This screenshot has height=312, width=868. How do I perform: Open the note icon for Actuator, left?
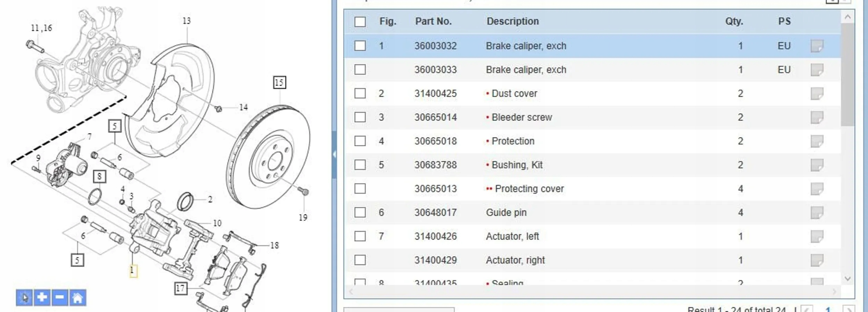coord(817,236)
